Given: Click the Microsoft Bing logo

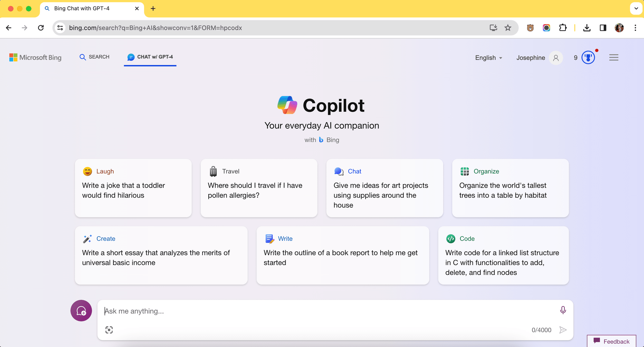Looking at the screenshot, I should tap(35, 57).
